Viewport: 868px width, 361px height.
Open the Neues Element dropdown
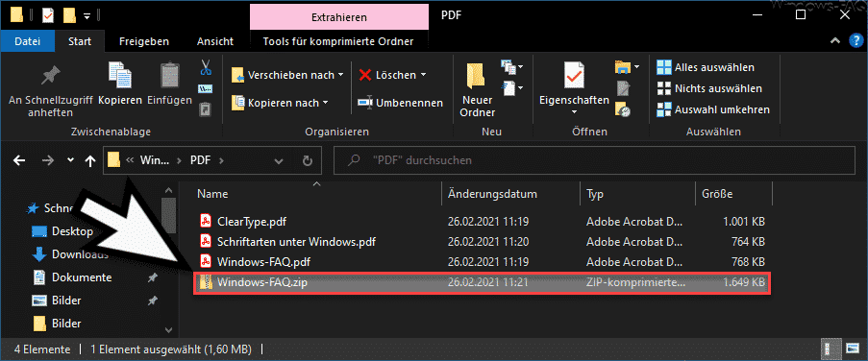tap(512, 67)
